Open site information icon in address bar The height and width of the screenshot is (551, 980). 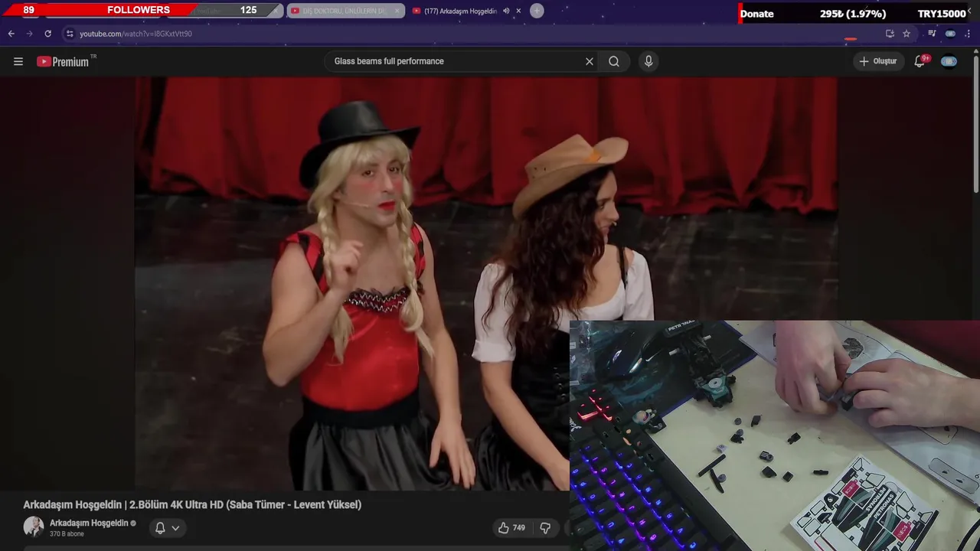coord(70,34)
